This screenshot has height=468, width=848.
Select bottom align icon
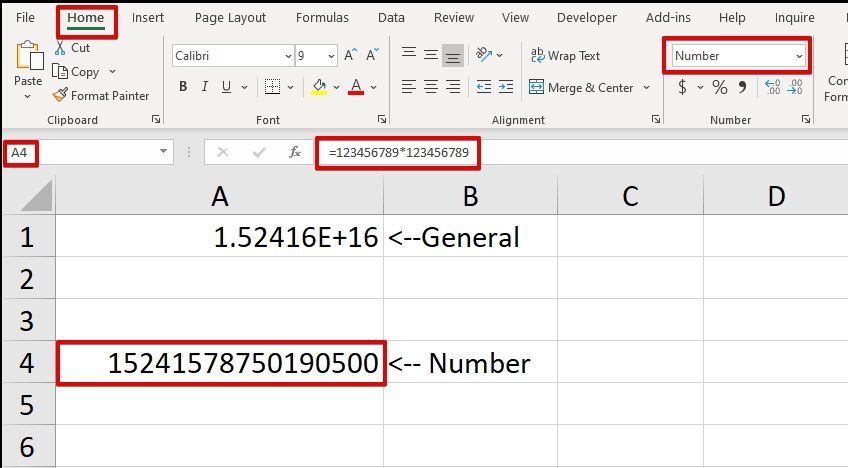pyautogui.click(x=453, y=55)
